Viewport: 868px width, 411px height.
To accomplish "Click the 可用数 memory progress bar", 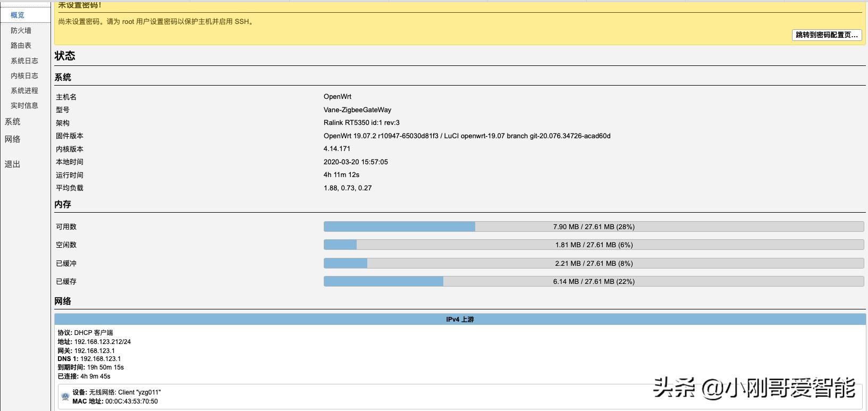I will click(x=593, y=227).
